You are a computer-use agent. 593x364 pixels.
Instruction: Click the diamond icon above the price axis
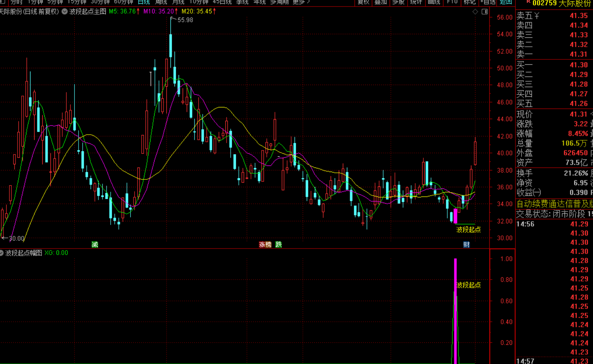click(x=475, y=12)
